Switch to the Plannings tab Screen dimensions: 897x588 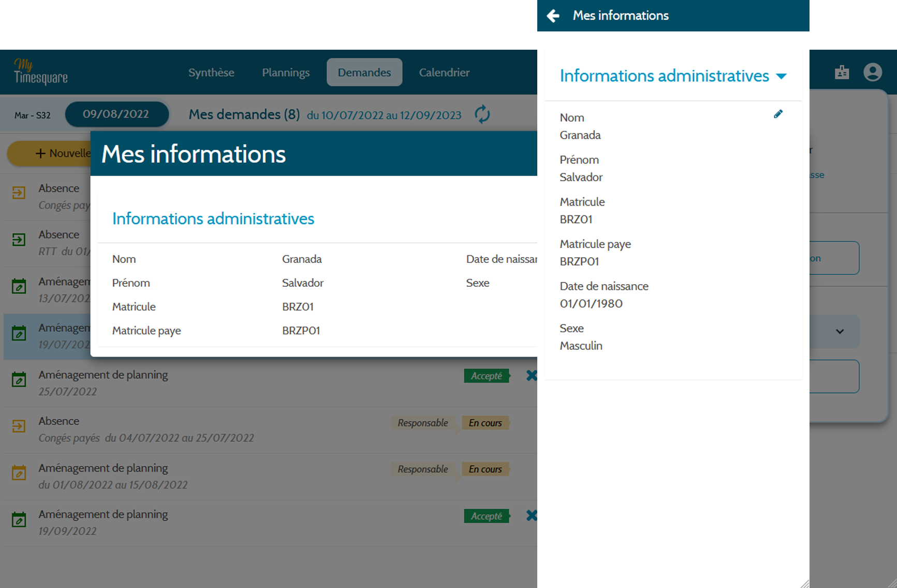coord(286,72)
